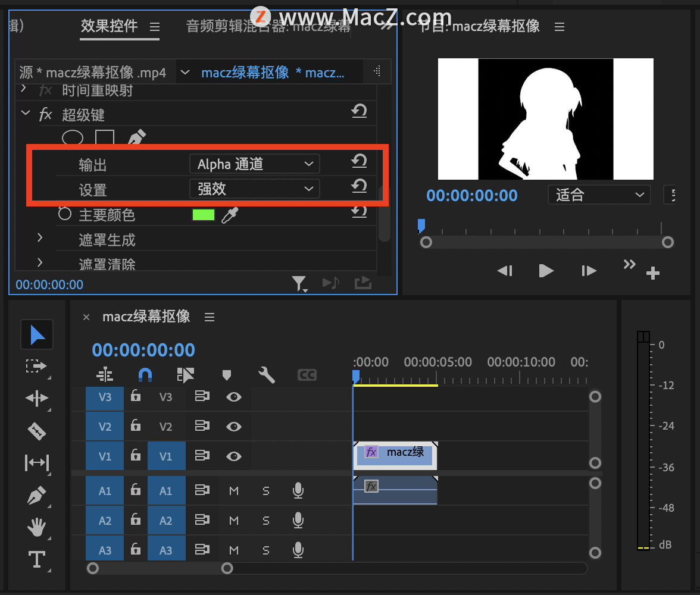700x595 pixels.
Task: Solo the A1 audio track
Action: pyautogui.click(x=266, y=491)
